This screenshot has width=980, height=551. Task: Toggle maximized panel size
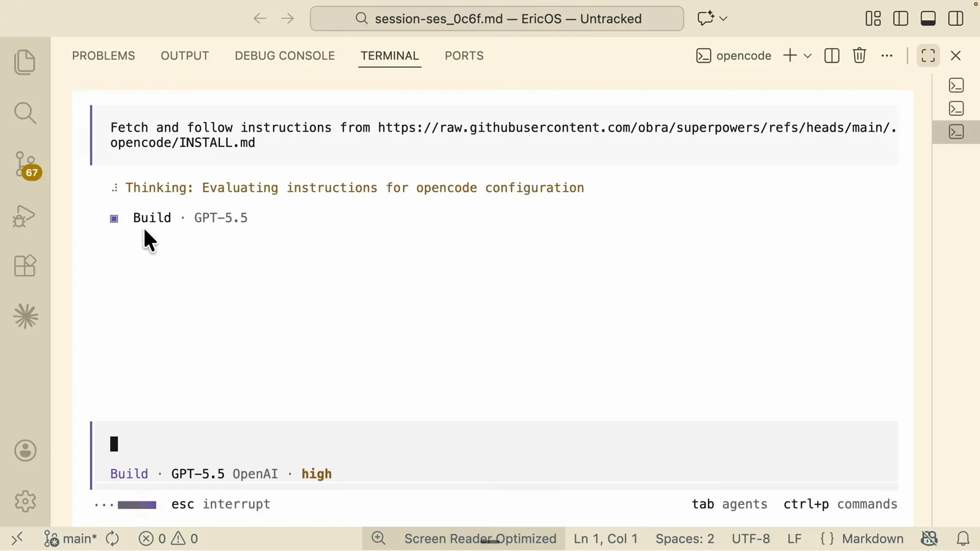click(929, 56)
